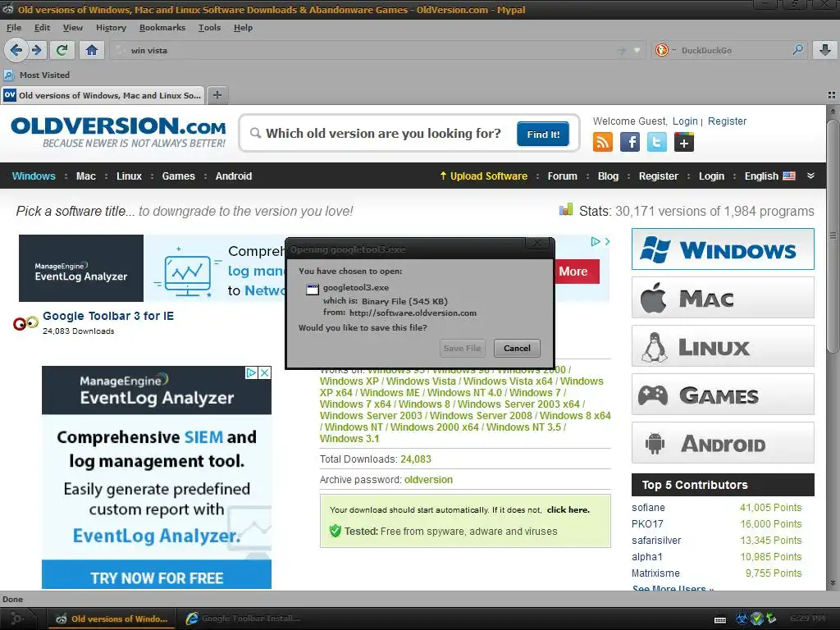The height and width of the screenshot is (630, 840).
Task: Open the Tools menu
Action: pyautogui.click(x=209, y=27)
